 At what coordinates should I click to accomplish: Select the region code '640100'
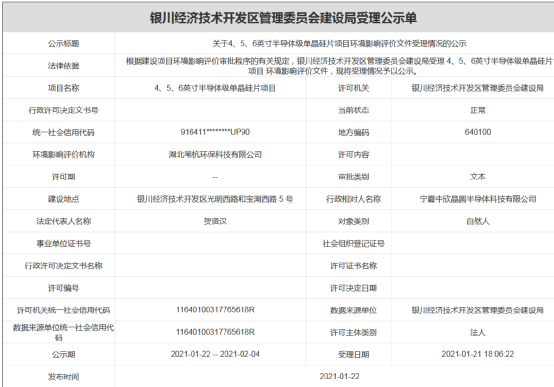pos(478,132)
